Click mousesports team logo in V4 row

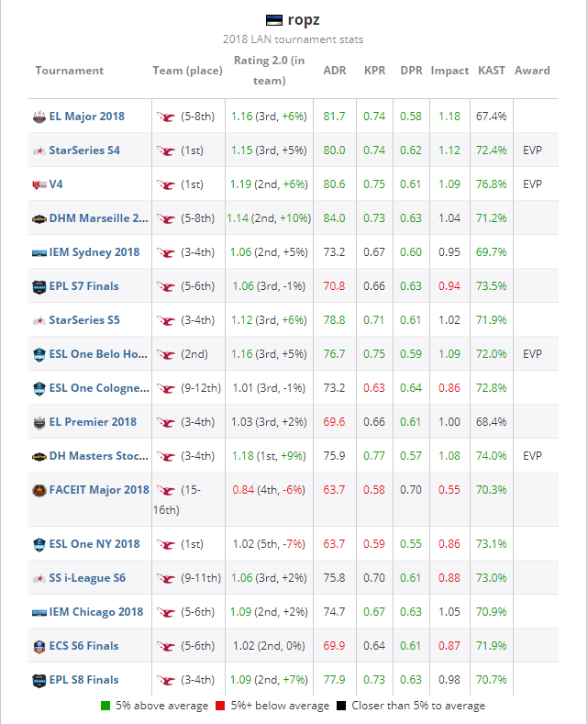pyautogui.click(x=166, y=184)
